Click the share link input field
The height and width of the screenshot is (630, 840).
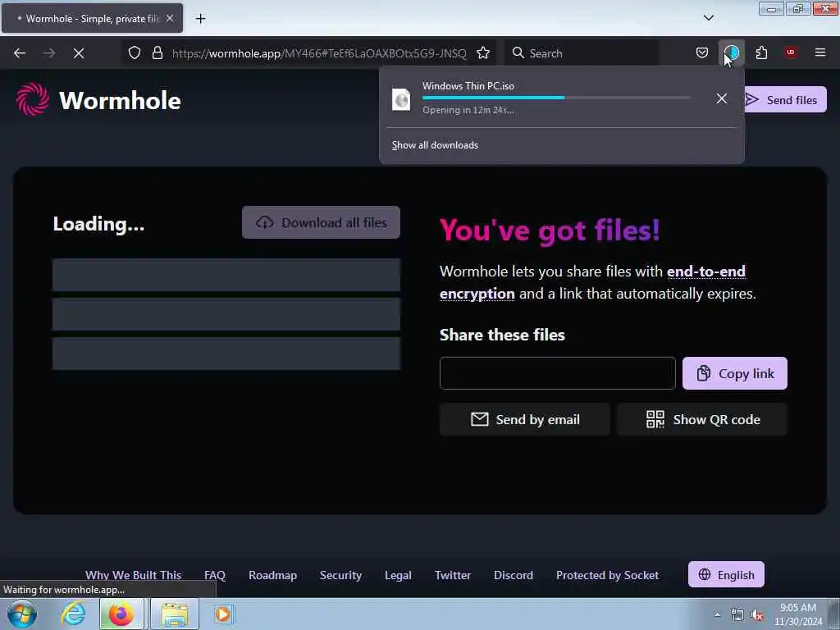point(557,373)
